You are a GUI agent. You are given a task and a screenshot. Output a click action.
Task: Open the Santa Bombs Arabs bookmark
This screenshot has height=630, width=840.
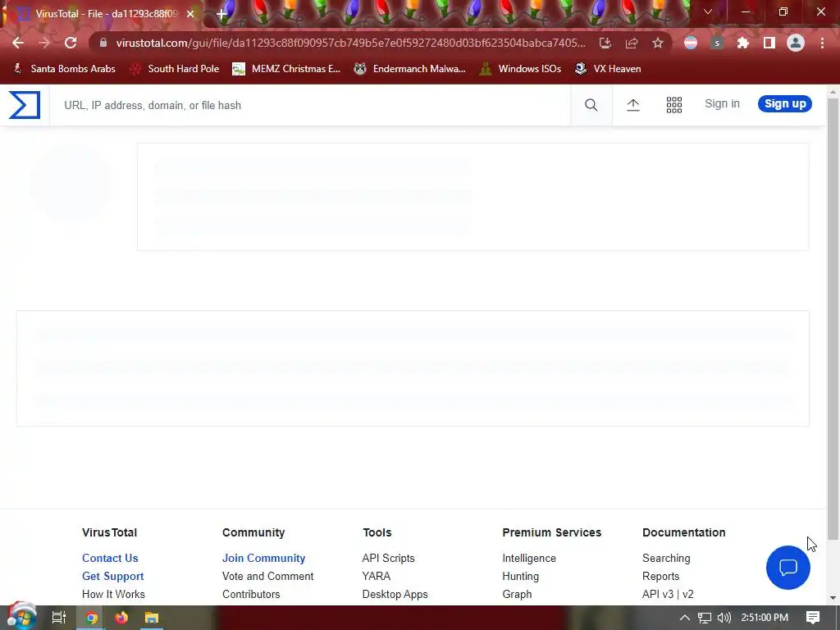(64, 69)
